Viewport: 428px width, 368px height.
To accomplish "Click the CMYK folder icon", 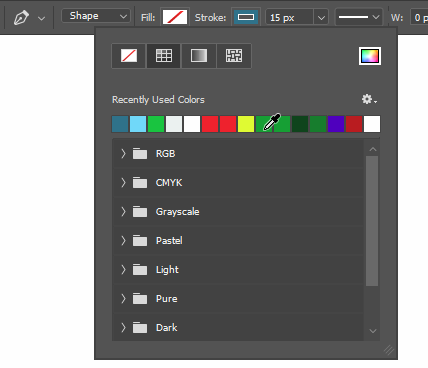I will [x=140, y=182].
